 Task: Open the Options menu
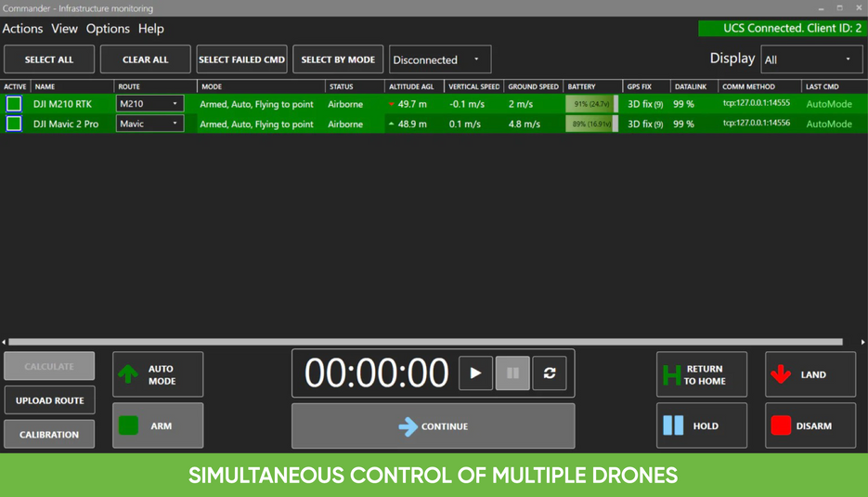(108, 29)
